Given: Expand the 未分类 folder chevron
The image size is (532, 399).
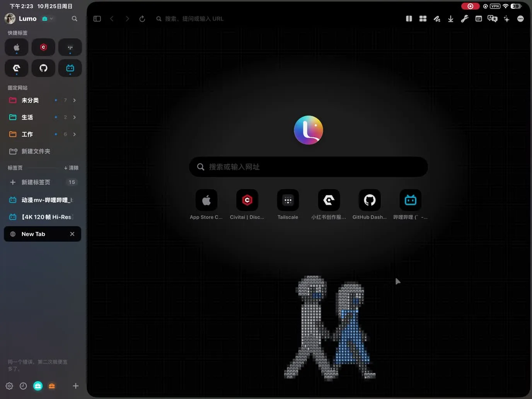Looking at the screenshot, I should click(x=74, y=100).
